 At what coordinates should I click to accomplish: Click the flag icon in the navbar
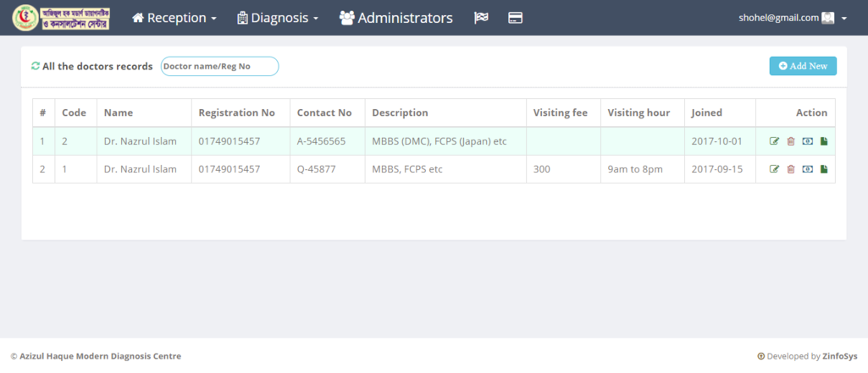[x=481, y=18]
